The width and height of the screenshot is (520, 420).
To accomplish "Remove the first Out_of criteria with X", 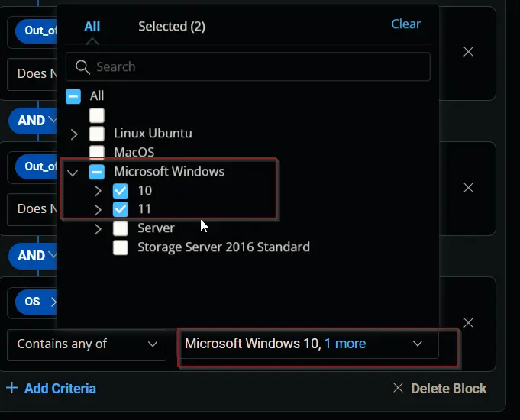I will [x=468, y=51].
